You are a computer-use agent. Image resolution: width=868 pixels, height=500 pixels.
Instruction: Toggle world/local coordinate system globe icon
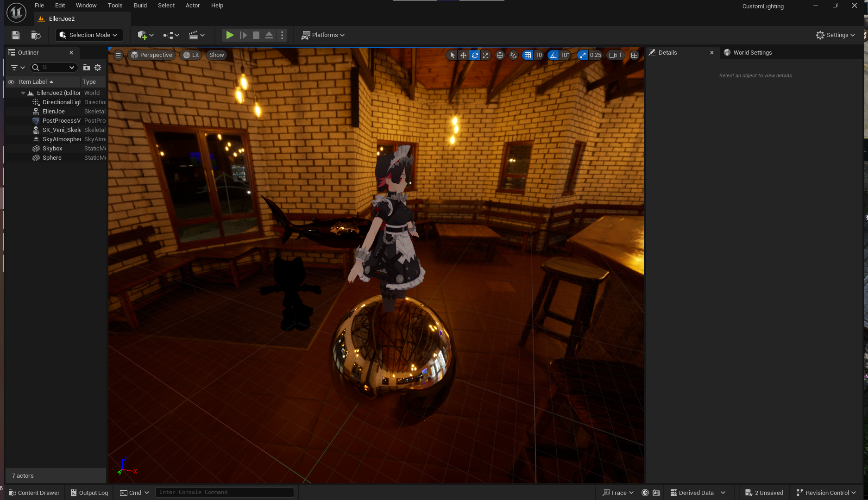500,55
